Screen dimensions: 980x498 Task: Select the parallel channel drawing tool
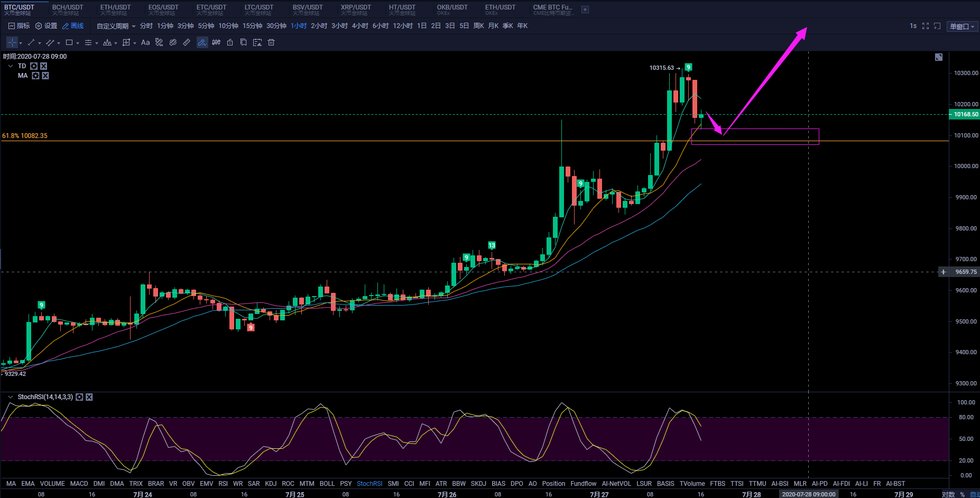coord(50,43)
